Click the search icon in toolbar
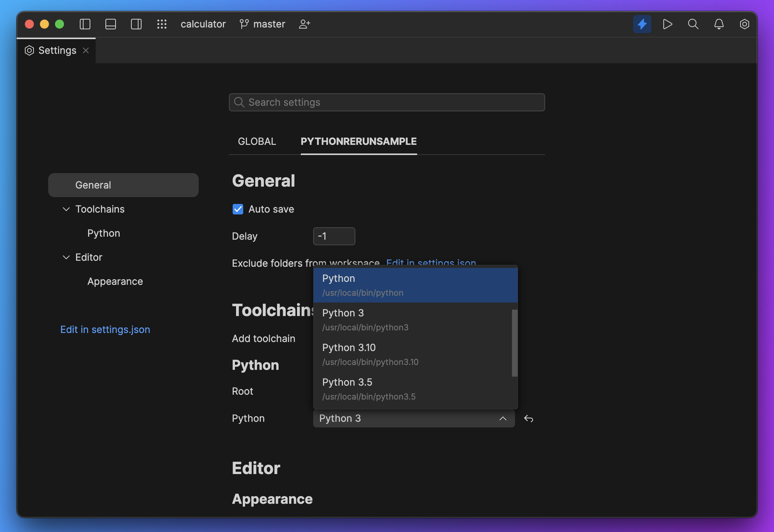774x532 pixels. [693, 23]
